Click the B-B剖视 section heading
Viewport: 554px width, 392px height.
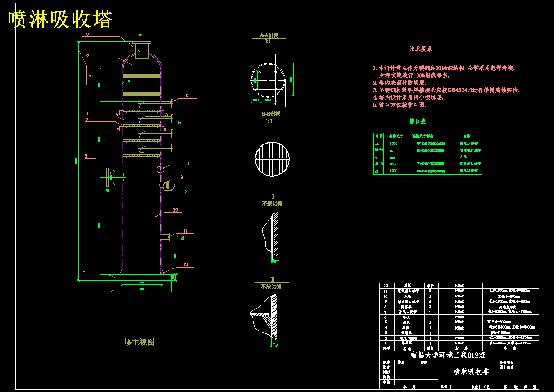click(x=271, y=114)
